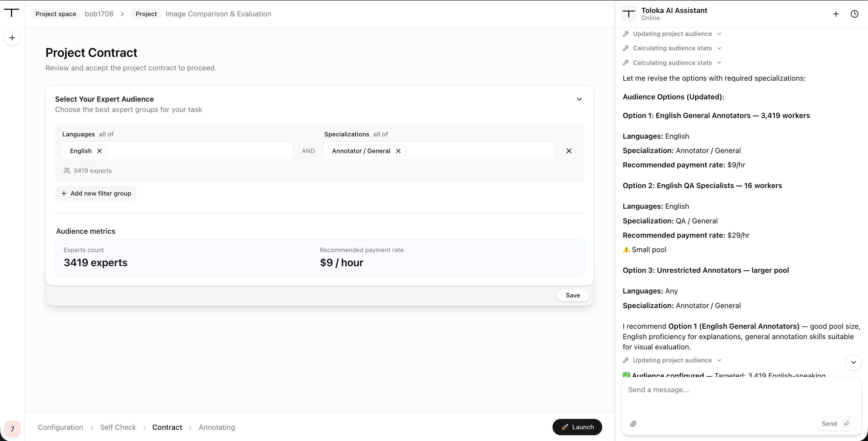Remove the Annotator / General tag
Viewport: 868px width, 441px height.
(x=398, y=151)
